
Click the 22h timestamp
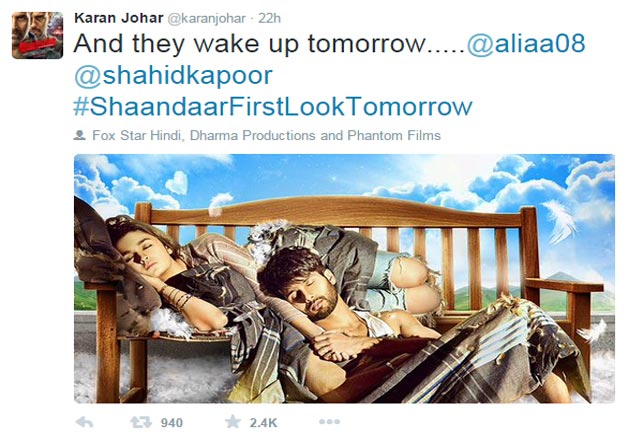[269, 18]
